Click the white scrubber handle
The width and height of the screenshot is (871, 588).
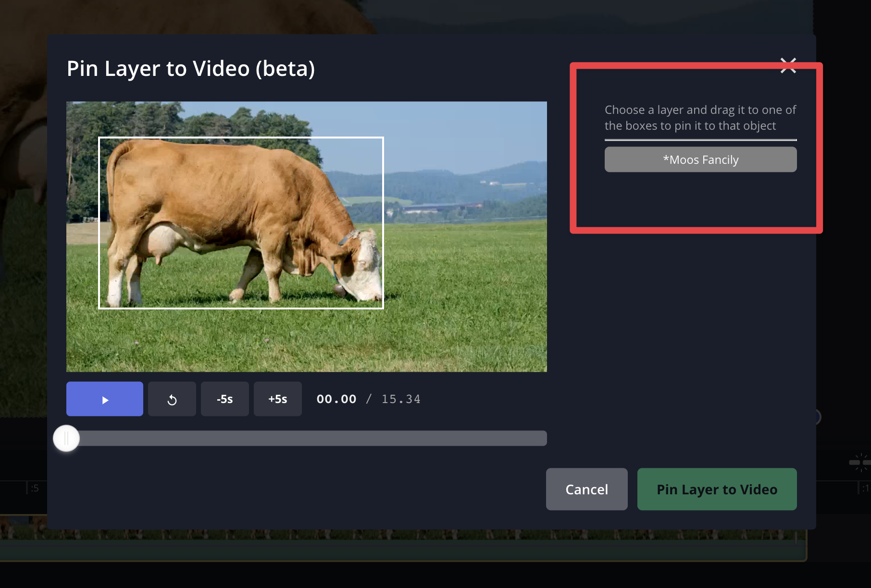[x=66, y=438]
